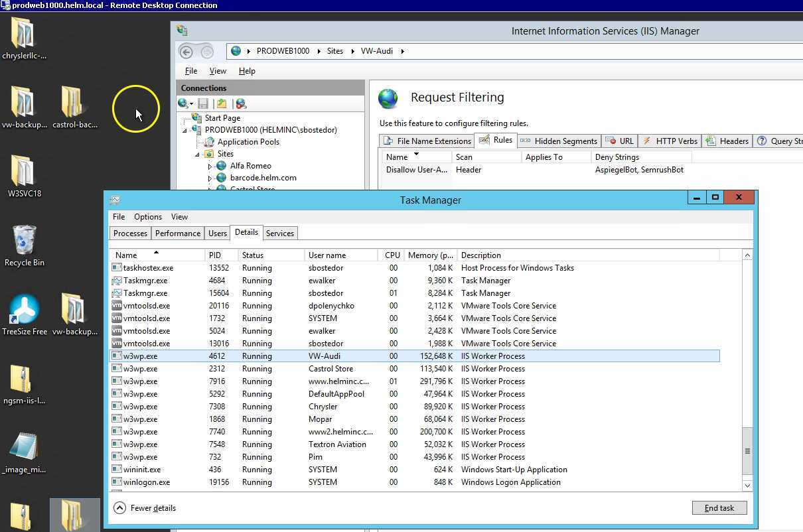The height and width of the screenshot is (532, 803).
Task: Expand the Alfa Romeo site node
Action: tap(211, 166)
